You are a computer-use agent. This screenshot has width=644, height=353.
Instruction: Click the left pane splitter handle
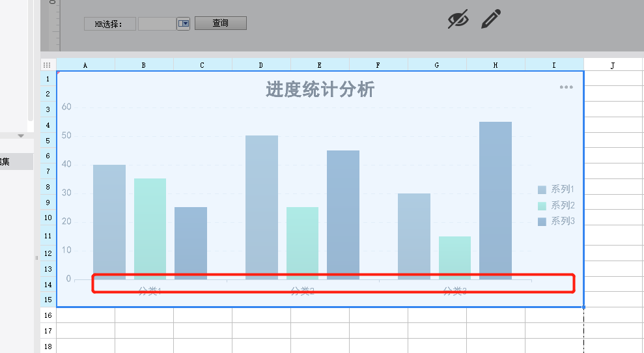[36, 258]
